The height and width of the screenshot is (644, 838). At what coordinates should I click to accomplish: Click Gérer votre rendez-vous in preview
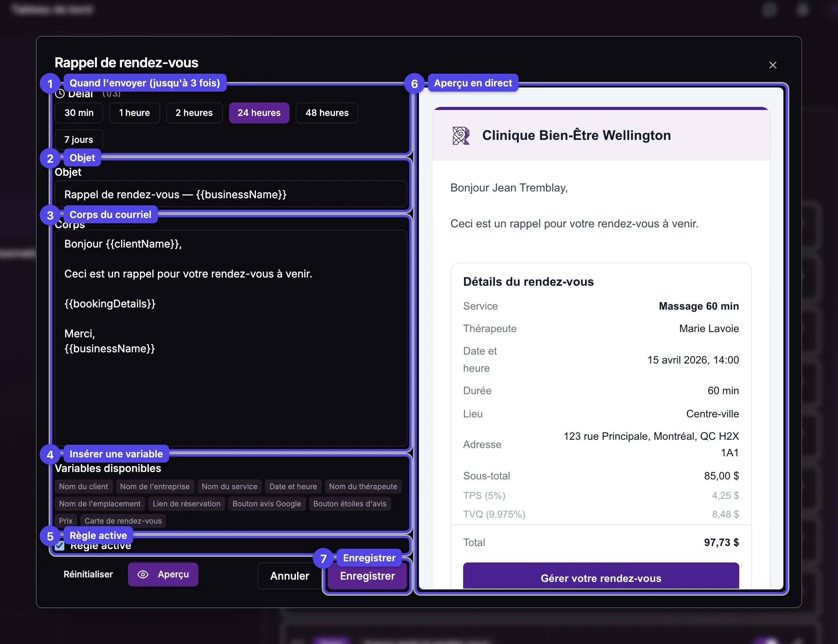tap(601, 577)
